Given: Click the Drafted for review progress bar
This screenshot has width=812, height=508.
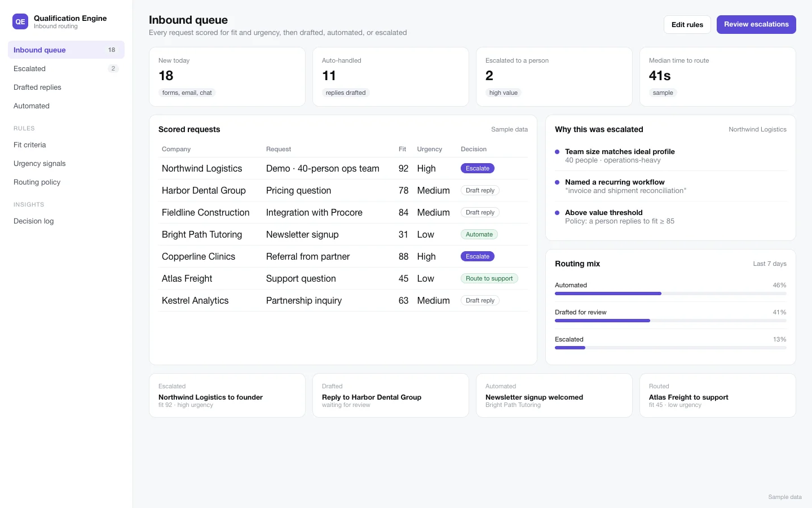Looking at the screenshot, I should [670, 321].
